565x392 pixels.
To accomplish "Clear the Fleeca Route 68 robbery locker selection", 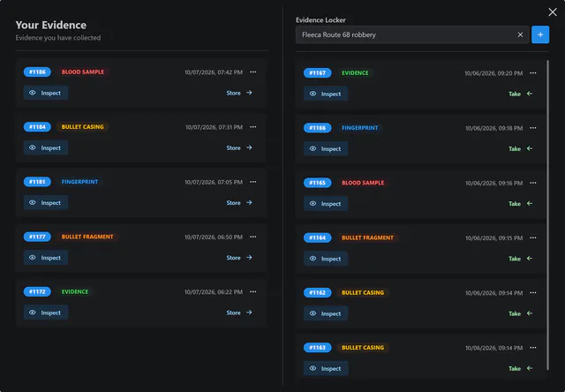I will (x=520, y=34).
